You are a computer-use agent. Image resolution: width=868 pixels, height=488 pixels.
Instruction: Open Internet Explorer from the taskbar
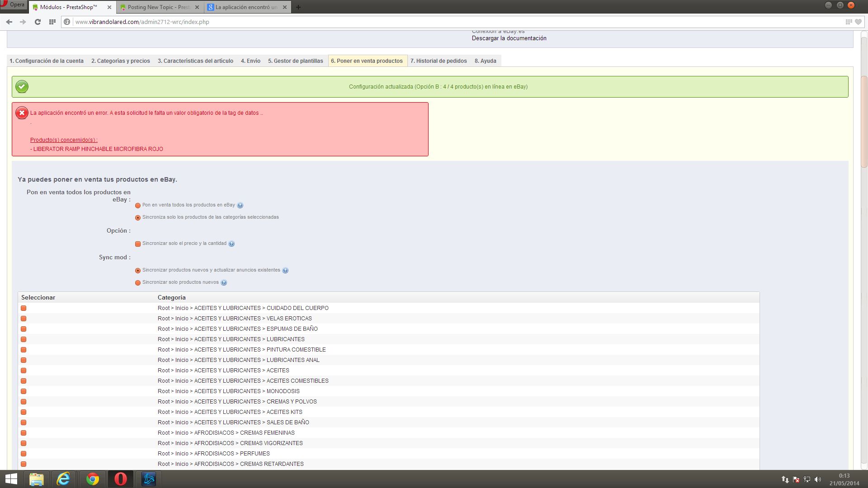click(x=63, y=479)
